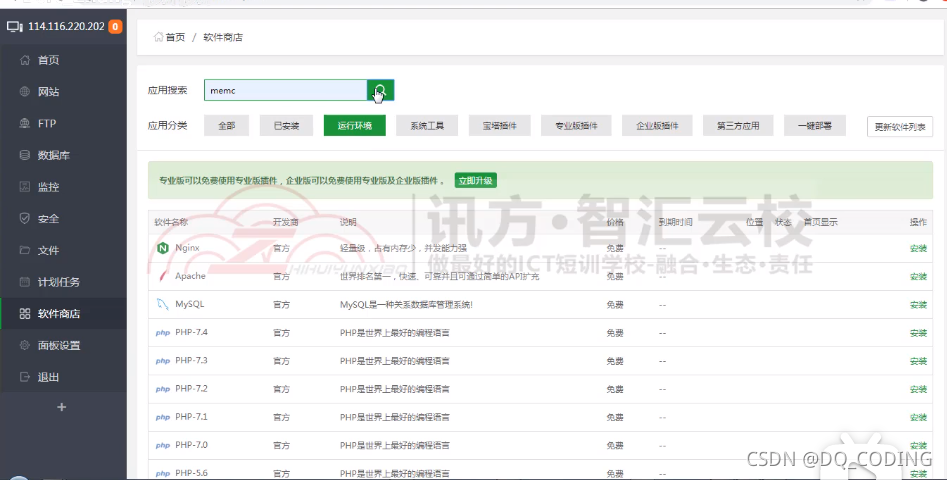Select the 专业版插件 category tab
Viewport: 947px width, 480px height.
tap(576, 126)
